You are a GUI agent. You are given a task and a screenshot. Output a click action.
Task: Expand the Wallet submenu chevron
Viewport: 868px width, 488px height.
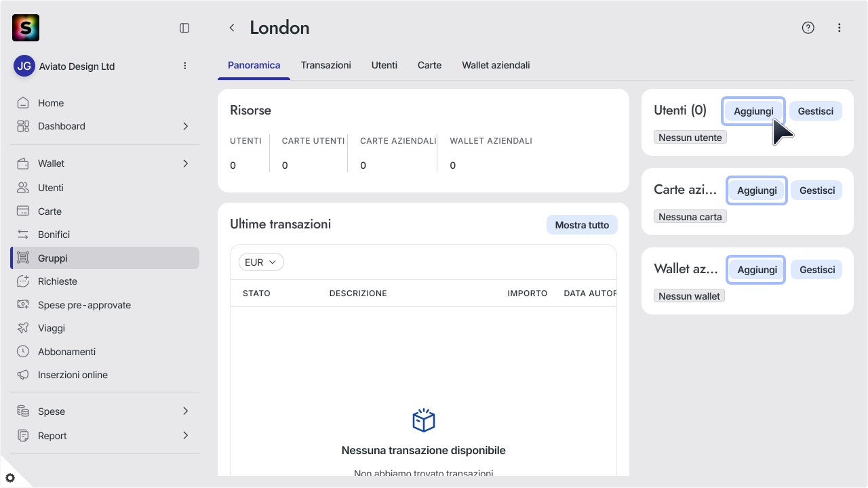pyautogui.click(x=186, y=163)
